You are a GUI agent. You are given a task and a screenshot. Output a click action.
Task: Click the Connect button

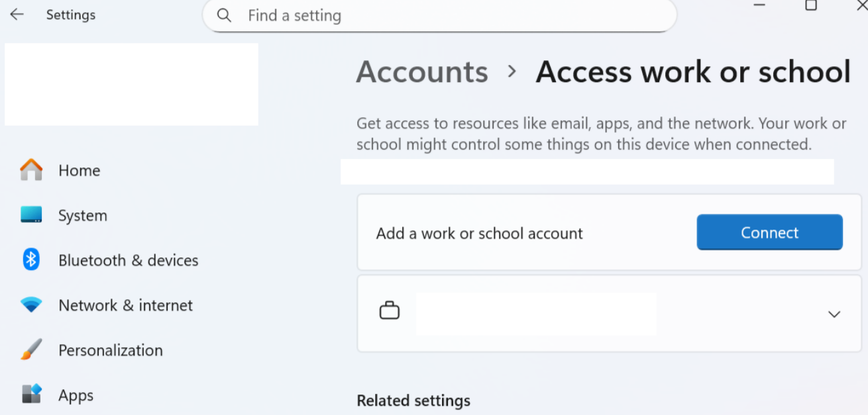769,232
